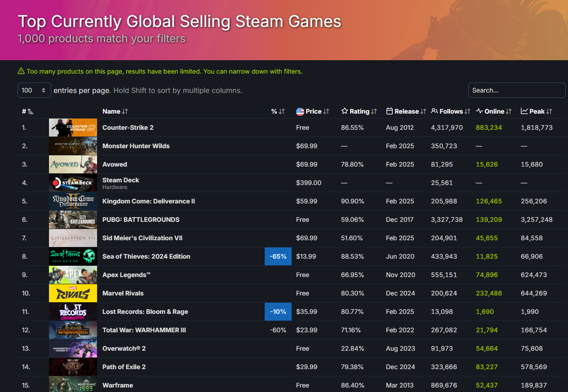Sort table by Name column

pos(115,111)
